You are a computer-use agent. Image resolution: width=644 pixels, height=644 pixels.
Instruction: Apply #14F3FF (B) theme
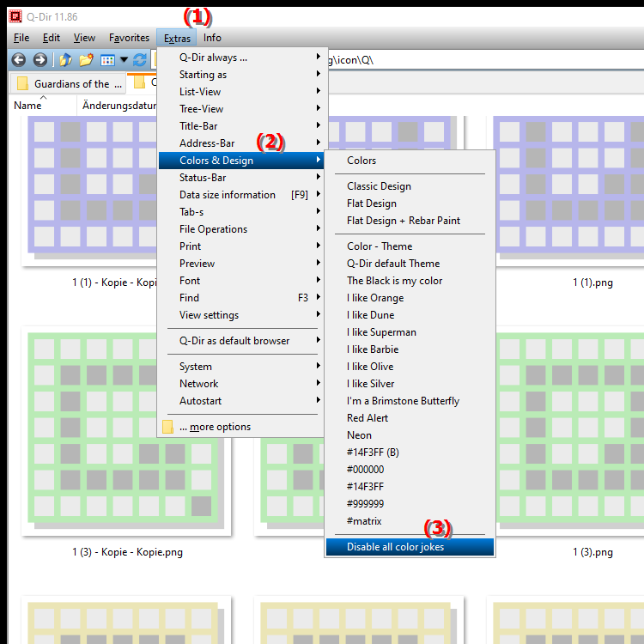[410, 453]
